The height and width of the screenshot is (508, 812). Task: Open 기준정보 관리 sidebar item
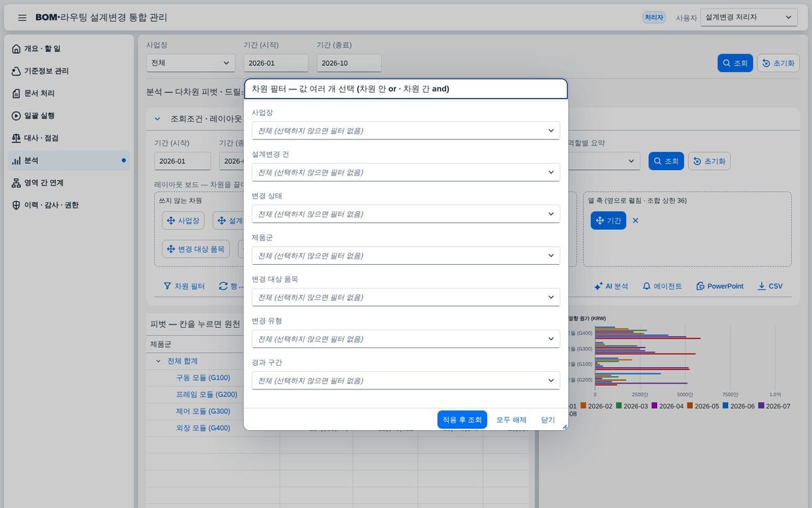[69, 71]
